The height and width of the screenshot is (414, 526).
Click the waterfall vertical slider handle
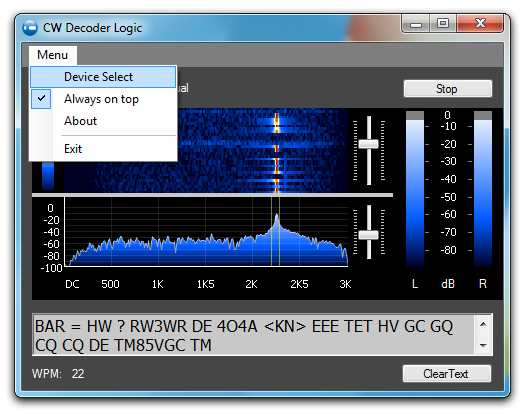click(x=369, y=144)
